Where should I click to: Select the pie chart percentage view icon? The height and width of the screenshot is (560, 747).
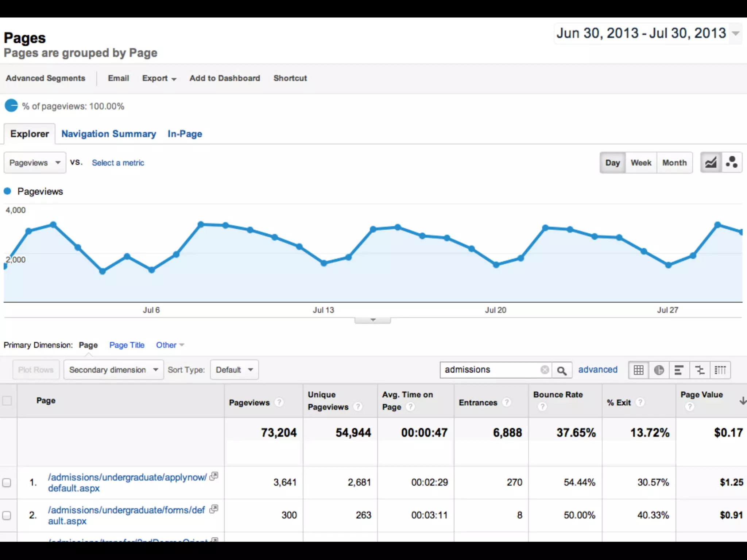[x=659, y=370]
